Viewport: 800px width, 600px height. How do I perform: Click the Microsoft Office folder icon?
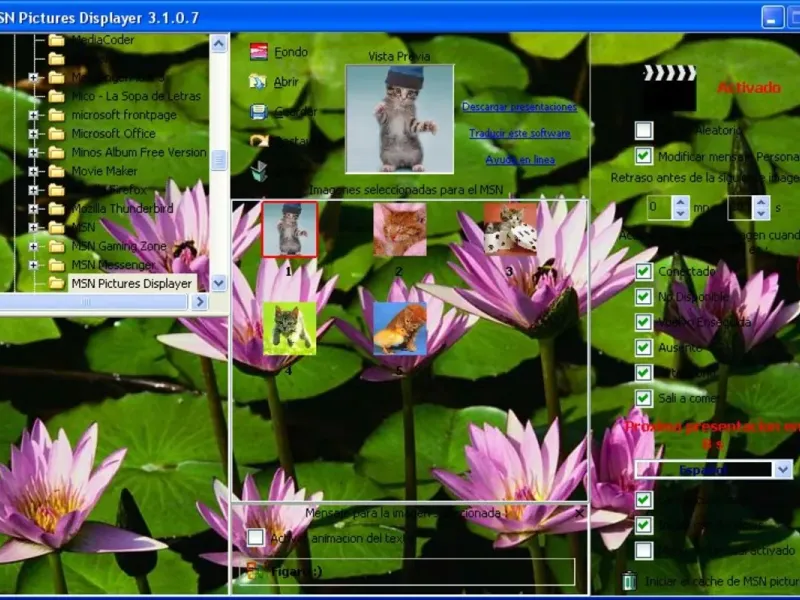click(x=56, y=134)
